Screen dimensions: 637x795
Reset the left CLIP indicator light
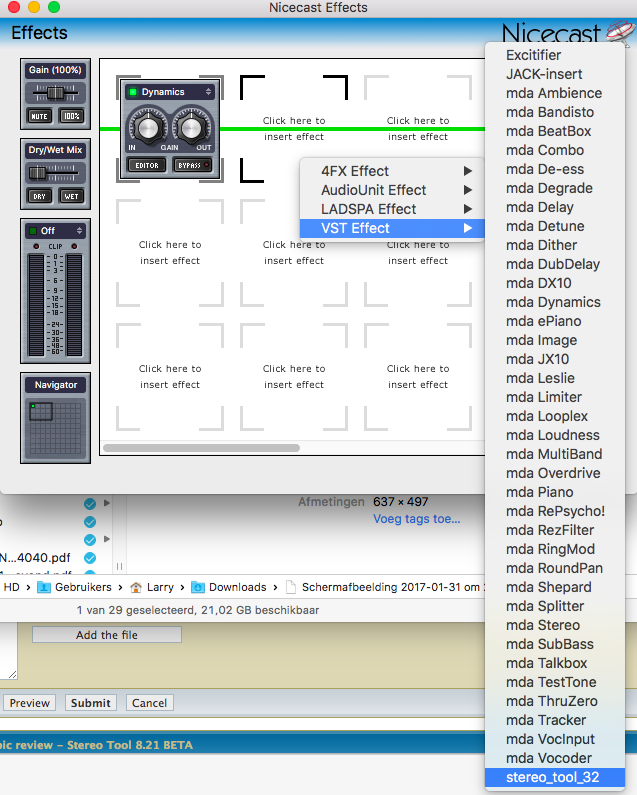[x=36, y=246]
